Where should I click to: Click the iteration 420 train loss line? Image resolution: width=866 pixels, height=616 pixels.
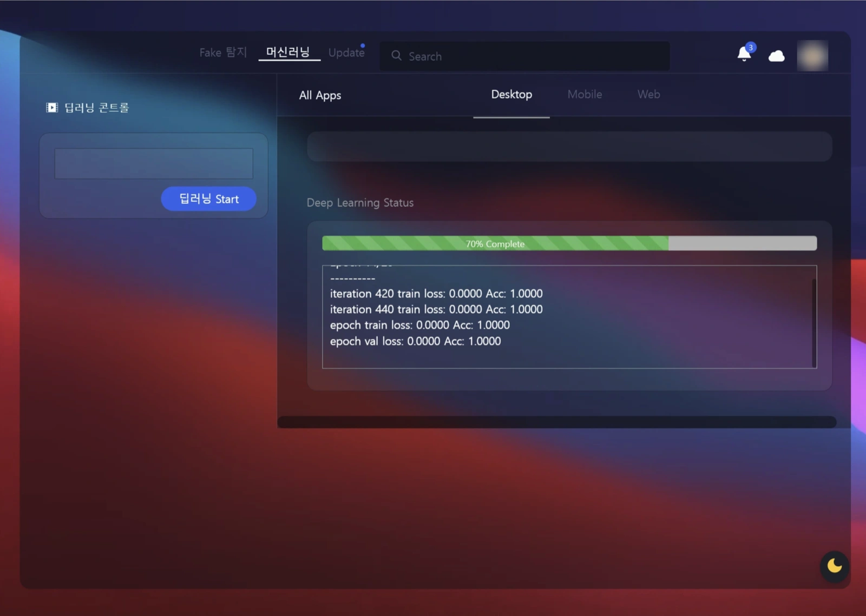[x=436, y=294]
